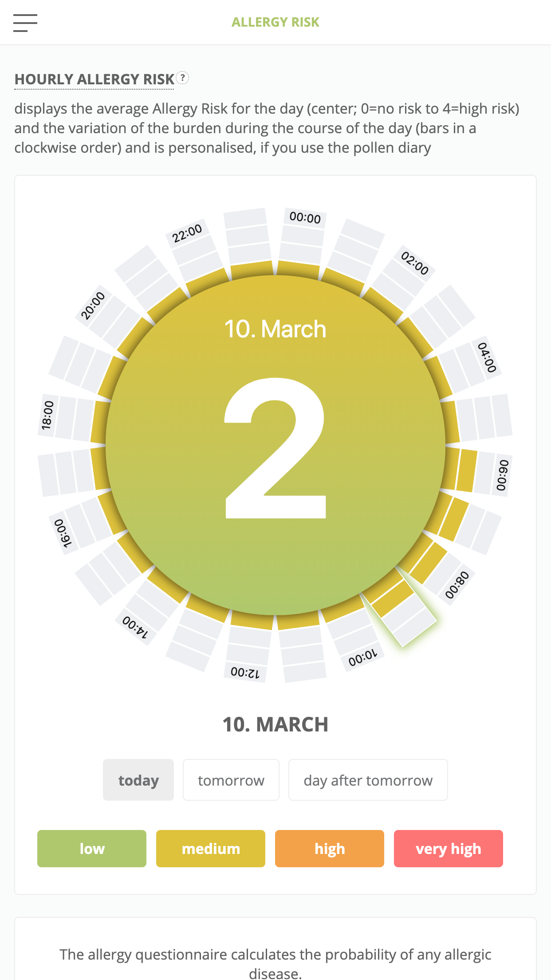Click the low risk legend swatch
The image size is (551, 980).
pos(92,849)
